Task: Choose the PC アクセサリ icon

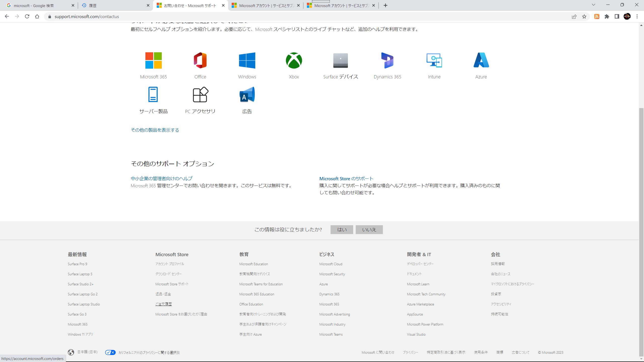Action: click(200, 95)
